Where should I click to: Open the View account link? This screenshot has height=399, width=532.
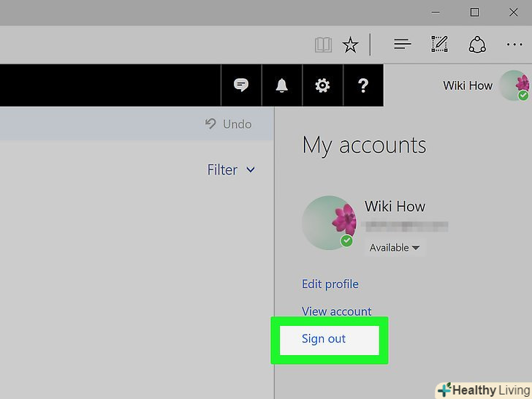[337, 311]
